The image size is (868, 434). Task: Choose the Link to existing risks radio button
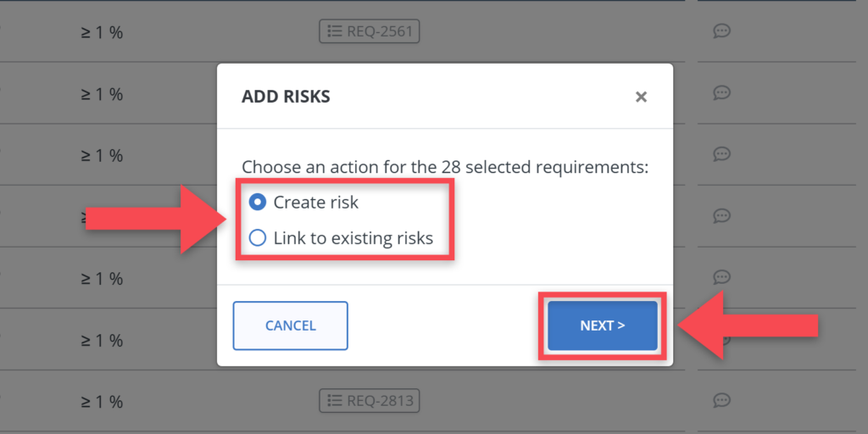click(258, 238)
